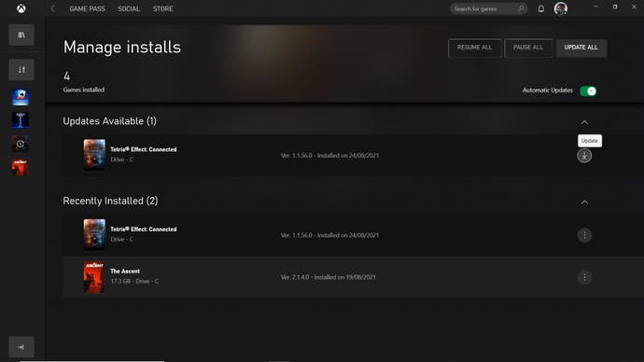Viewport: 644px width, 362px height.
Task: Click the Update All button
Action: tap(581, 48)
